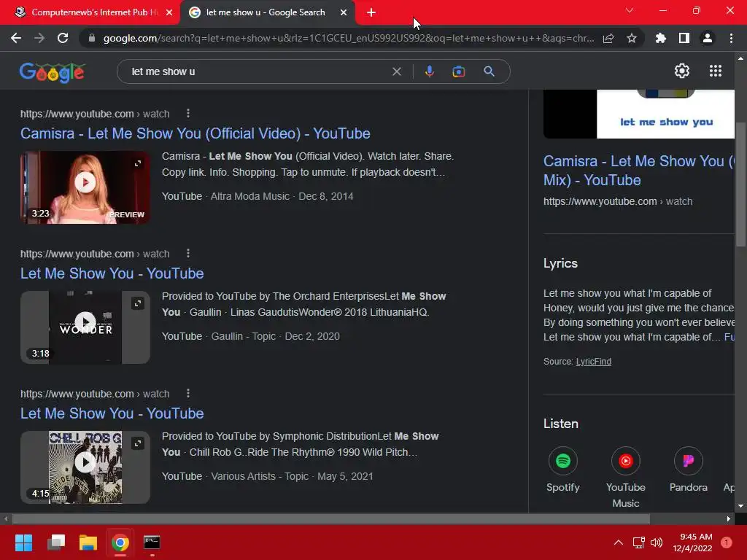Start voice search with the microphone icon
747x560 pixels.
[x=429, y=71]
